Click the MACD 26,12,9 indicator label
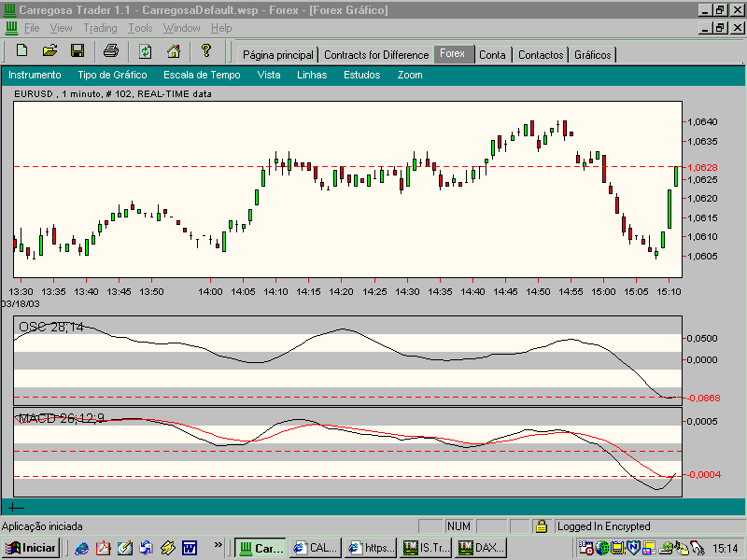 pos(61,418)
